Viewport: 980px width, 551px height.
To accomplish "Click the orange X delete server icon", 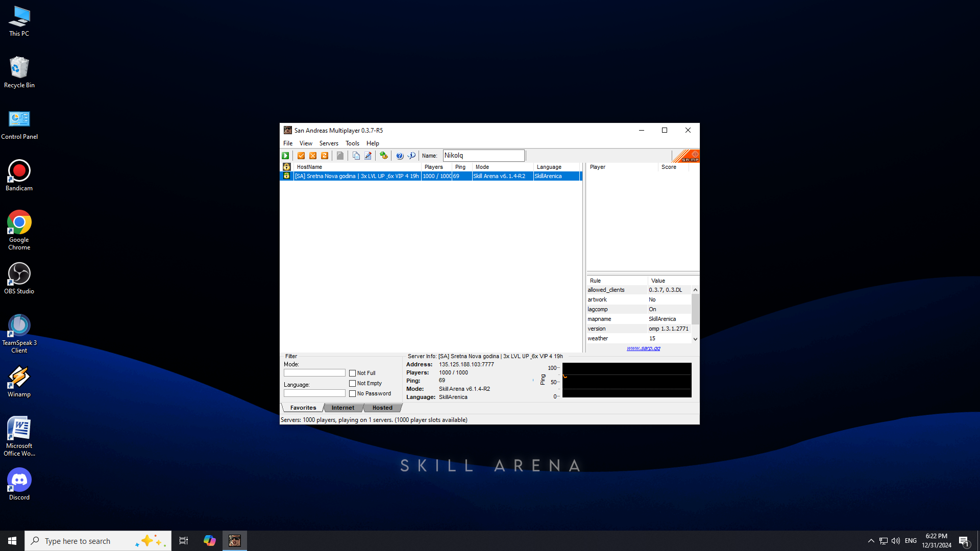I will (313, 156).
